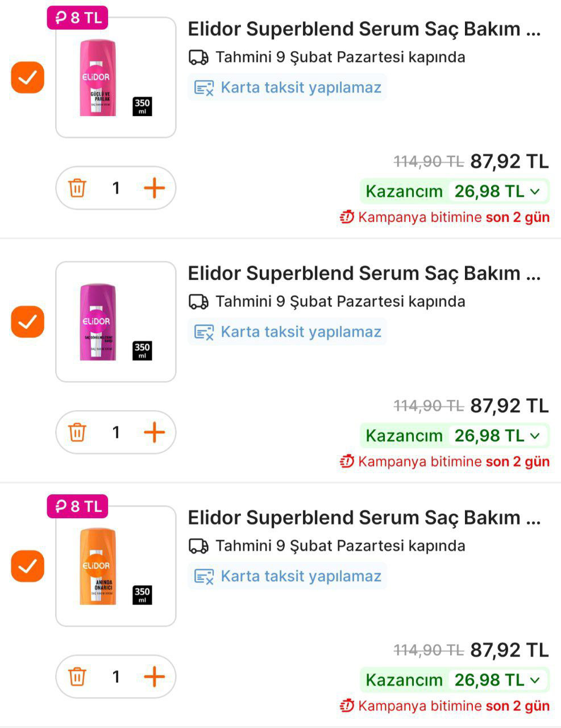Tap the 8 TL badge on third product
The width and height of the screenshot is (561, 728).
78,506
